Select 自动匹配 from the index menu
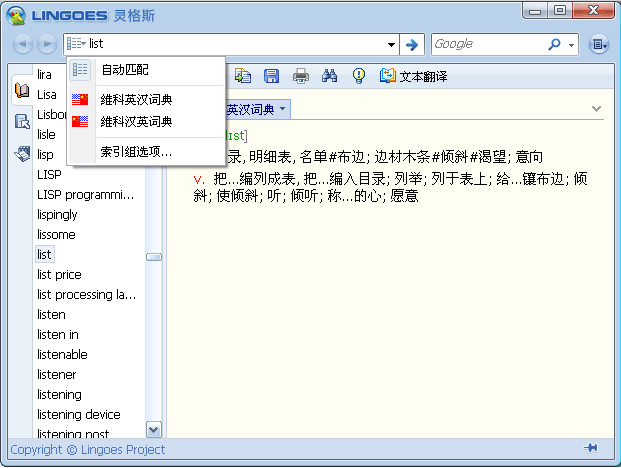The width and height of the screenshot is (621, 468). pyautogui.click(x=147, y=70)
